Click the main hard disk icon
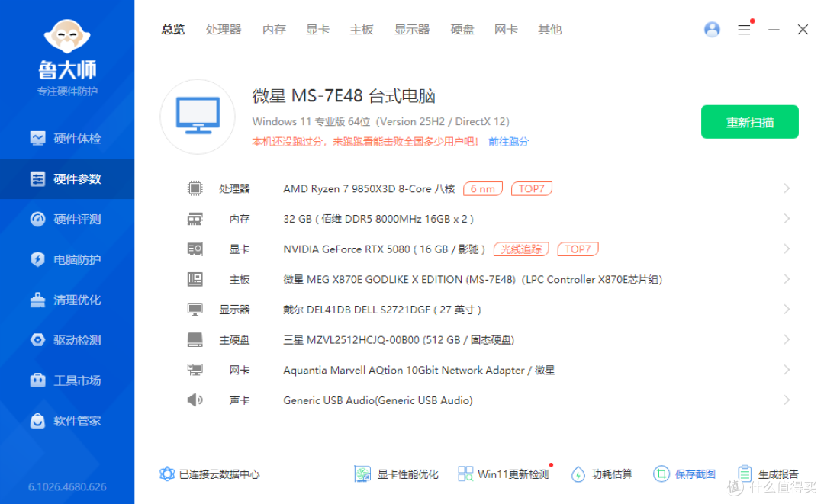The height and width of the screenshot is (504, 824). tap(195, 339)
